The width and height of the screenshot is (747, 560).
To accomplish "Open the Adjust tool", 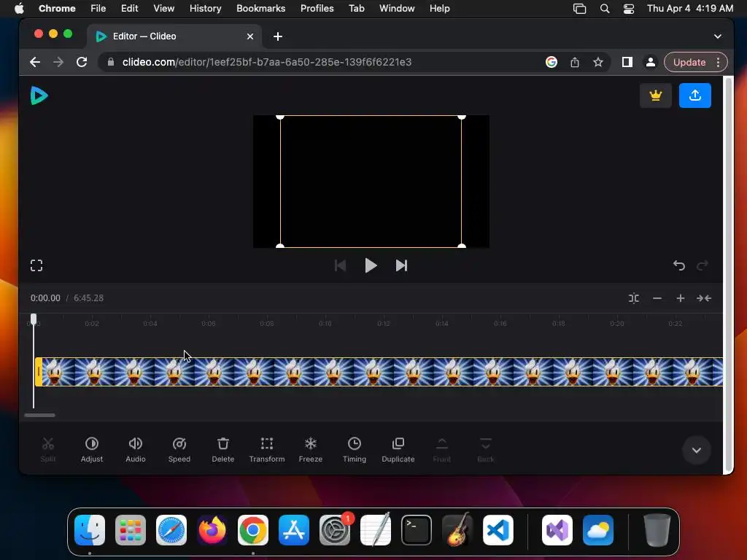I will pos(91,450).
